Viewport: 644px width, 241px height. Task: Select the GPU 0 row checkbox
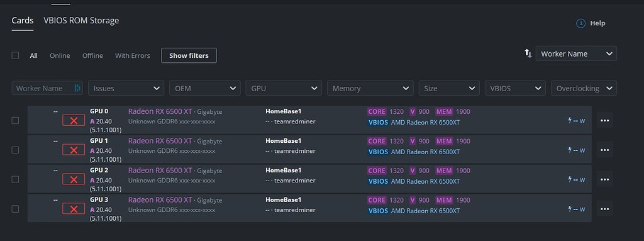(x=15, y=121)
